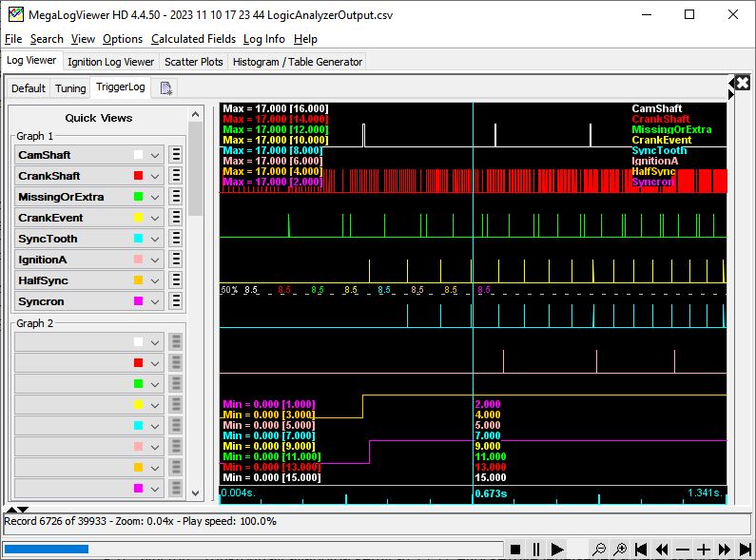The width and height of the screenshot is (756, 560).
Task: Switch to the Scatter Plots tab
Action: [194, 62]
